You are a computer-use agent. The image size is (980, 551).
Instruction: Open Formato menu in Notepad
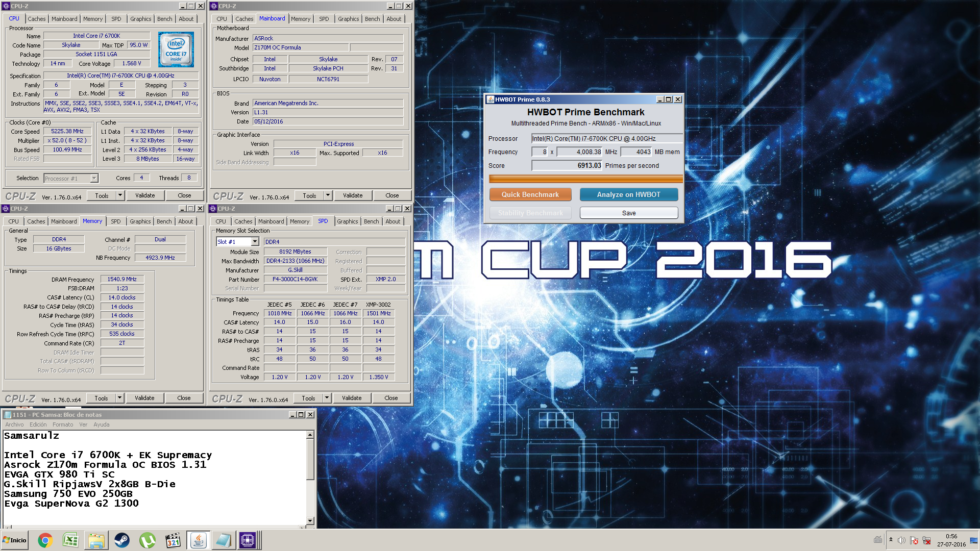click(x=63, y=424)
